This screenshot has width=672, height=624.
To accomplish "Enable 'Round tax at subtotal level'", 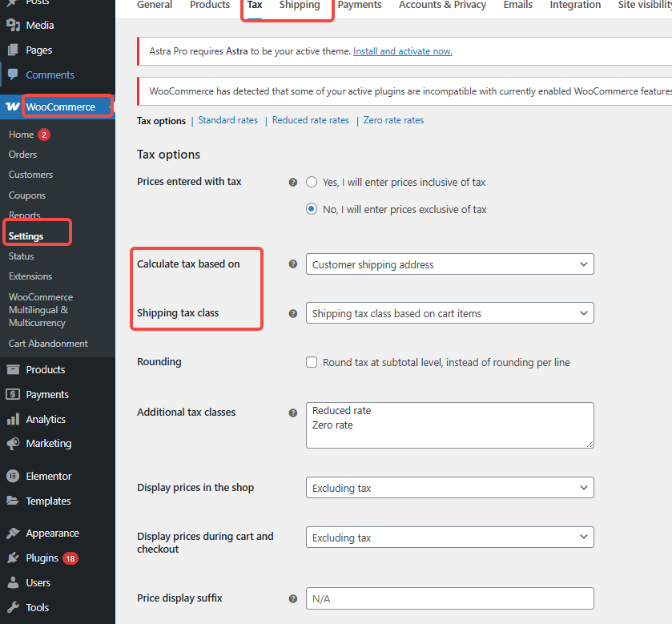I will (311, 362).
